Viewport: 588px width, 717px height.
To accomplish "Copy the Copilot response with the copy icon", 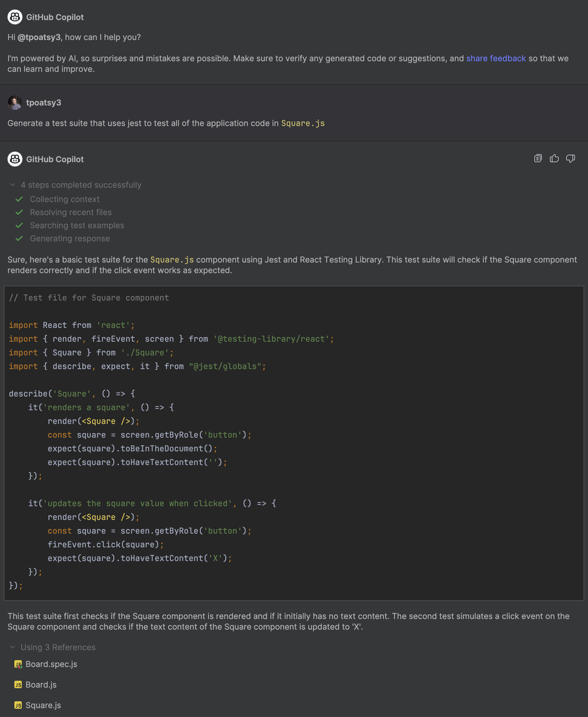I will coord(537,159).
